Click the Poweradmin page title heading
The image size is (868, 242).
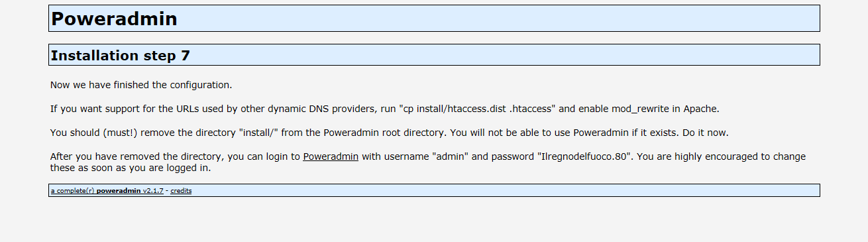tap(114, 19)
